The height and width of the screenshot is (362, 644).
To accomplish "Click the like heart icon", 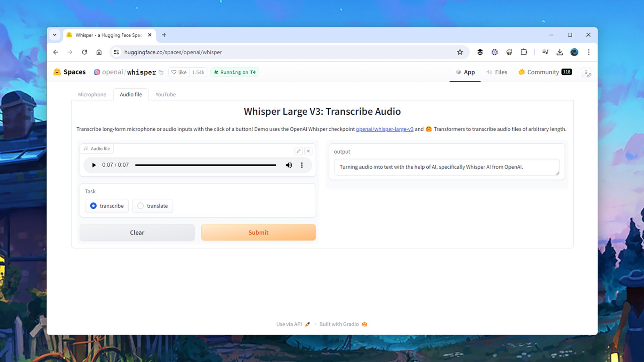I will pos(174,72).
